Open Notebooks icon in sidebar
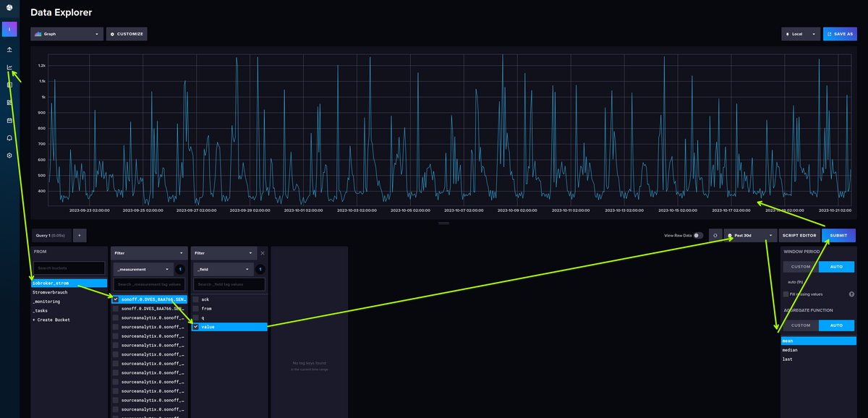Image resolution: width=868 pixels, height=418 pixels. [9, 85]
